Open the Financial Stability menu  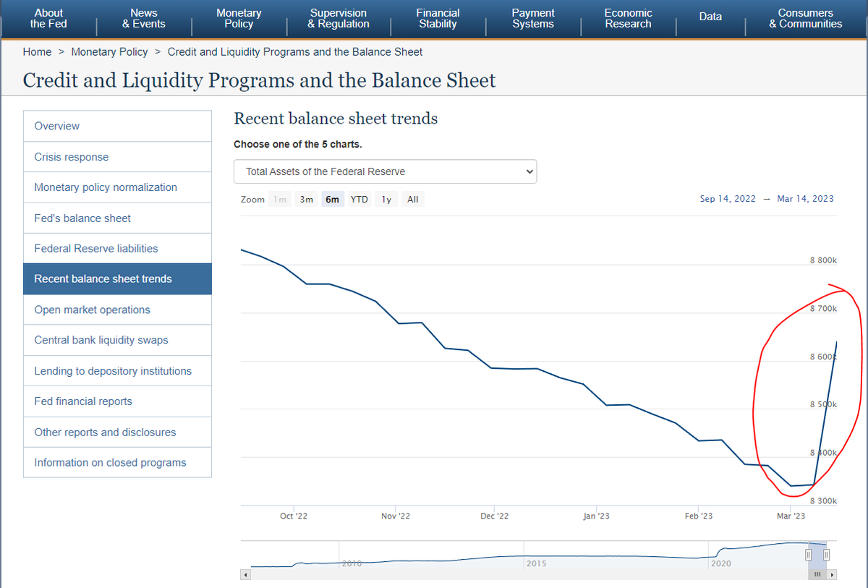point(438,19)
